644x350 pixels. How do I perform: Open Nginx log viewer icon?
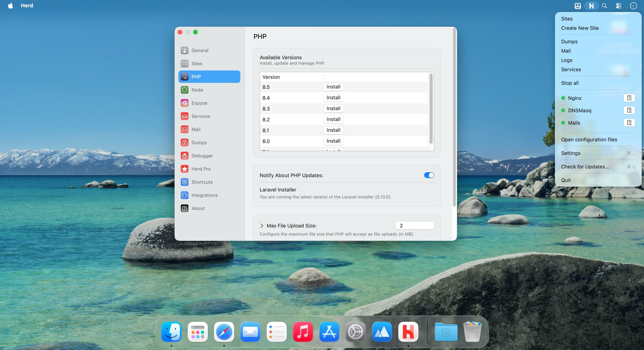629,98
